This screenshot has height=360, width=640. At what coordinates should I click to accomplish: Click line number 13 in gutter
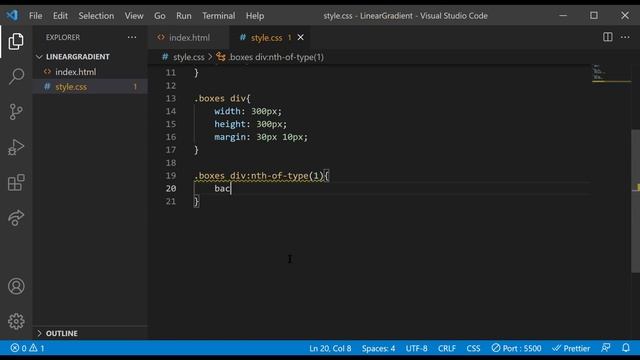[x=171, y=98]
